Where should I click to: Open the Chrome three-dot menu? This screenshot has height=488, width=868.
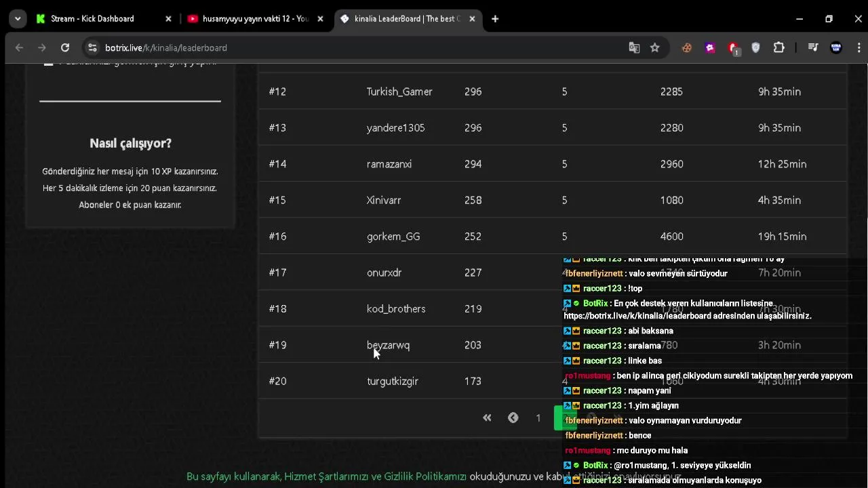[x=859, y=47]
